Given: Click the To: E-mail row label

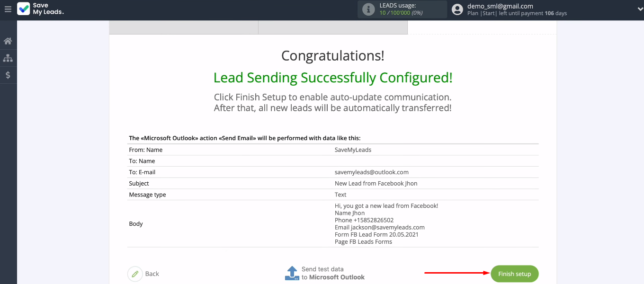Looking at the screenshot, I should click(x=142, y=172).
